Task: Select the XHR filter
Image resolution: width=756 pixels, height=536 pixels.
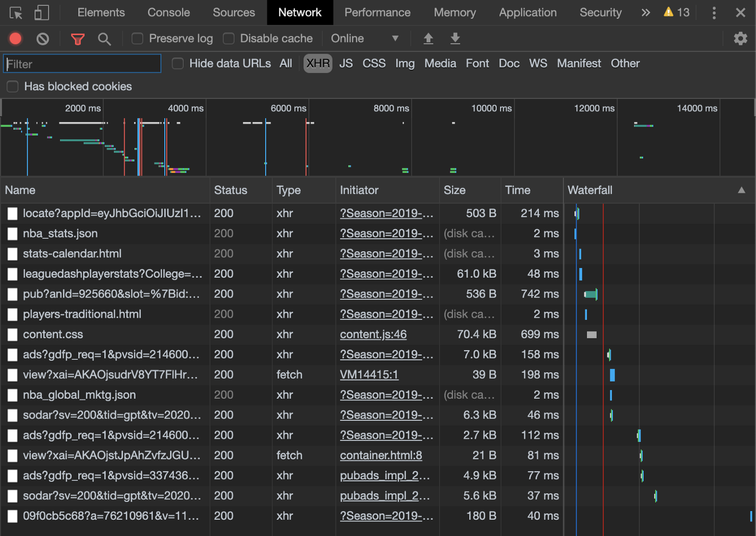Action: (318, 63)
